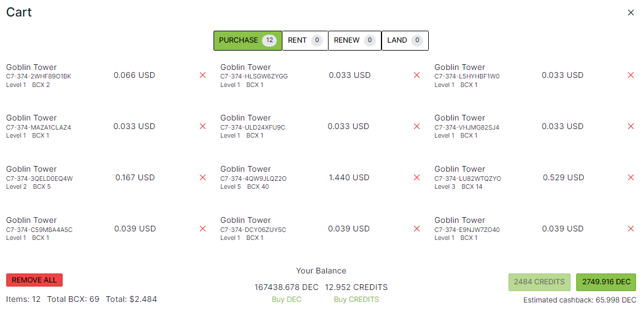This screenshot has height=311, width=644.
Task: Open the Buy CREDITS link
Action: (356, 300)
